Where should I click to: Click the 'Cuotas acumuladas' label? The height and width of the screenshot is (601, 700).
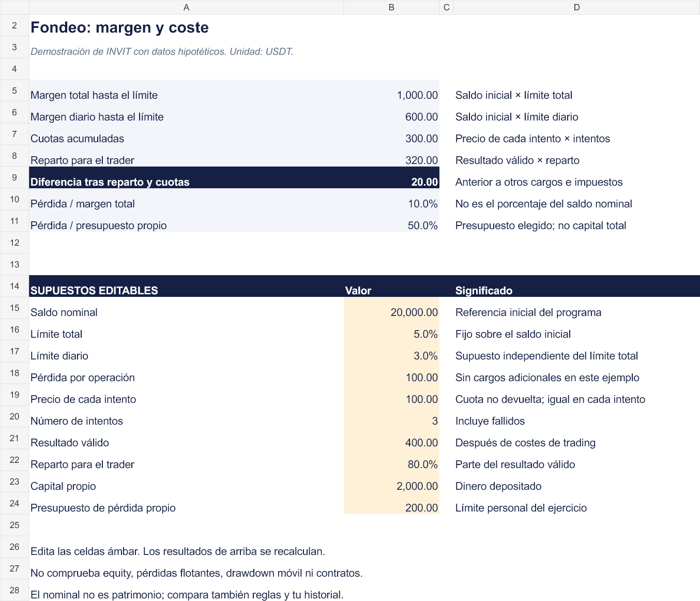(x=77, y=139)
